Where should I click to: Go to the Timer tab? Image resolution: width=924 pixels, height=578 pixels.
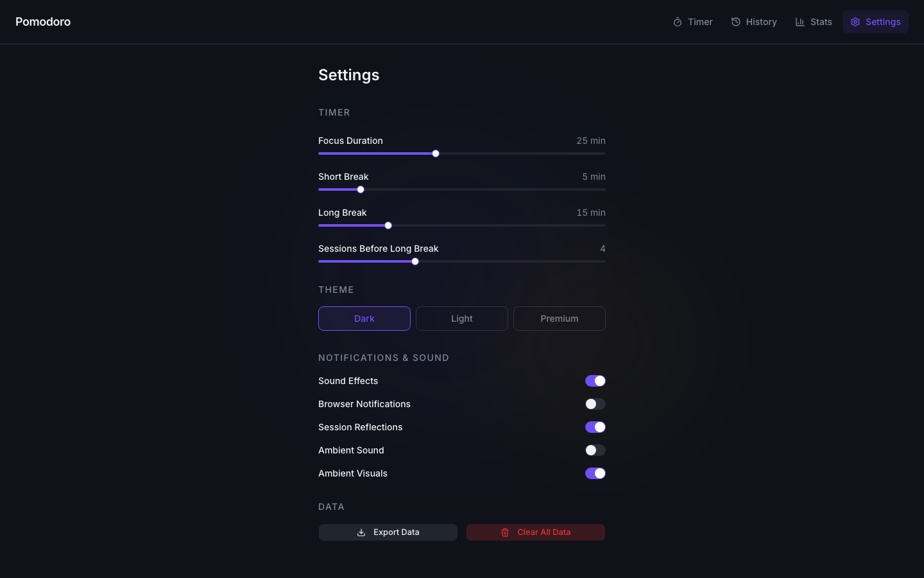693,22
